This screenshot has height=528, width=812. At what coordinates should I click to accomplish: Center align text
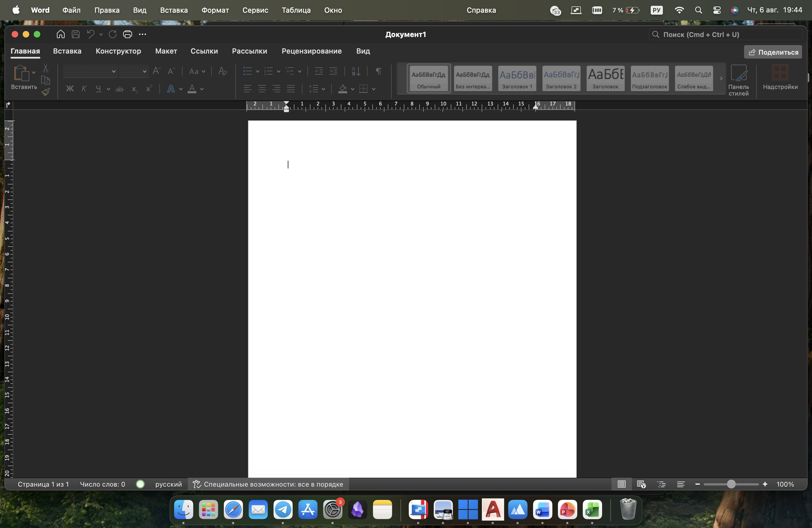tap(262, 89)
